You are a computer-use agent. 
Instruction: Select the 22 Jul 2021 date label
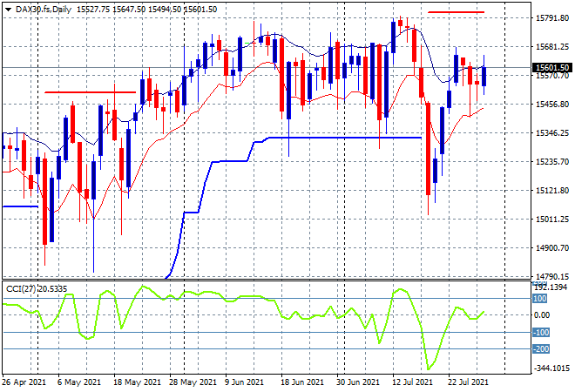pyautogui.click(x=469, y=382)
